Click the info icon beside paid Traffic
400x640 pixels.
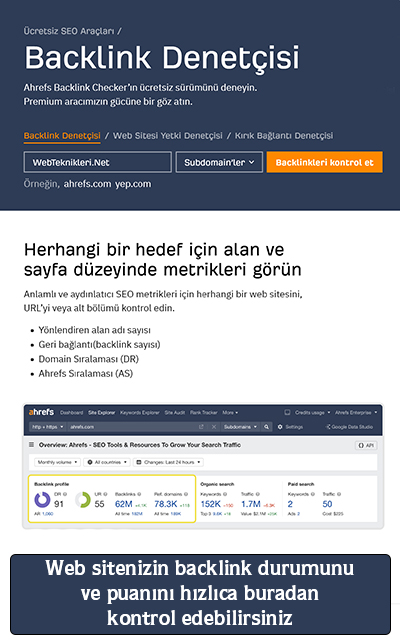339,494
